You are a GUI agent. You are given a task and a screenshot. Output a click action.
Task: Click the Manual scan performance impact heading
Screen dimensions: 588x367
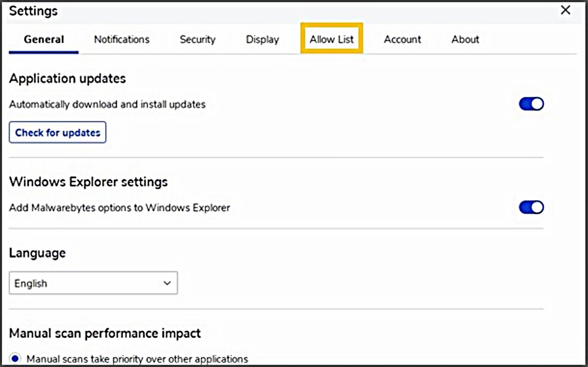pyautogui.click(x=105, y=333)
